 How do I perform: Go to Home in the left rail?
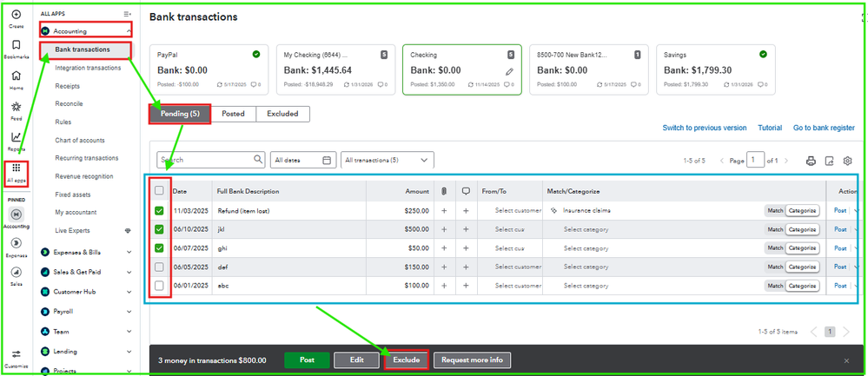point(16,76)
